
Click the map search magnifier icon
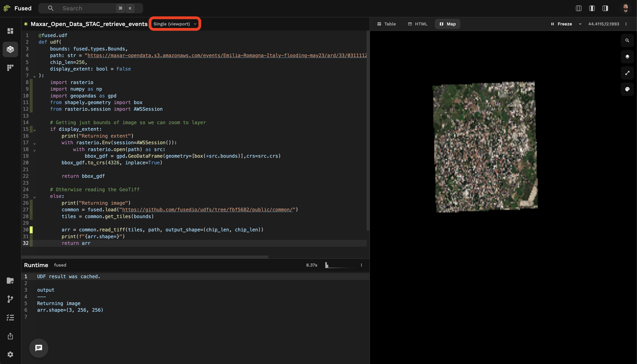coord(627,41)
